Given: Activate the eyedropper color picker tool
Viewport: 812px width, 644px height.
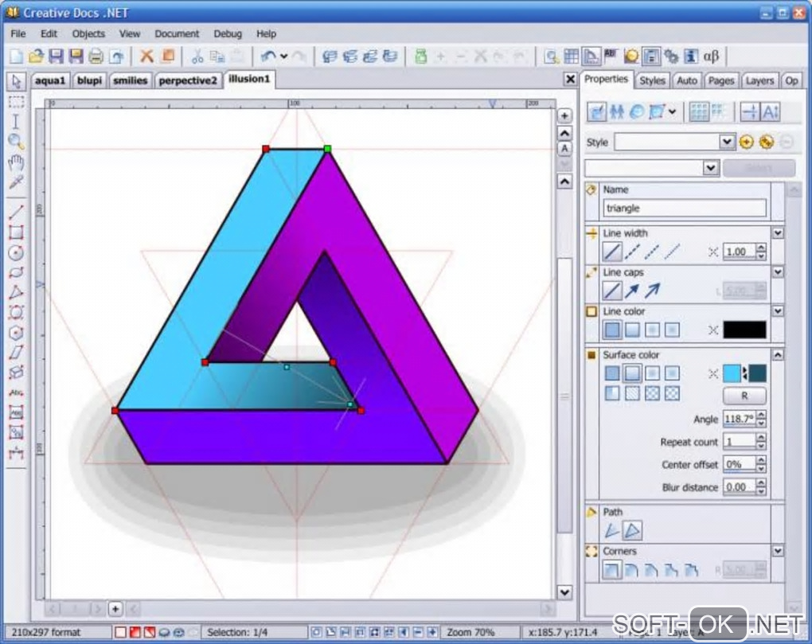Looking at the screenshot, I should point(16,182).
